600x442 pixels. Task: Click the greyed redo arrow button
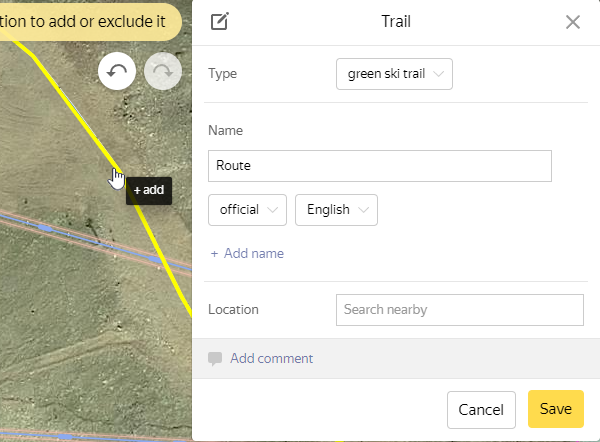click(163, 72)
